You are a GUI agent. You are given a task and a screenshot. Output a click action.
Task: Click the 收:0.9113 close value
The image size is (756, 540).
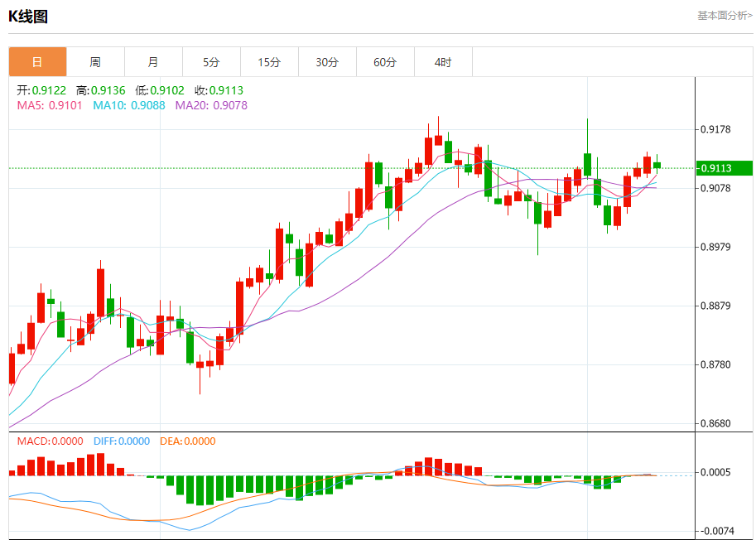219,90
